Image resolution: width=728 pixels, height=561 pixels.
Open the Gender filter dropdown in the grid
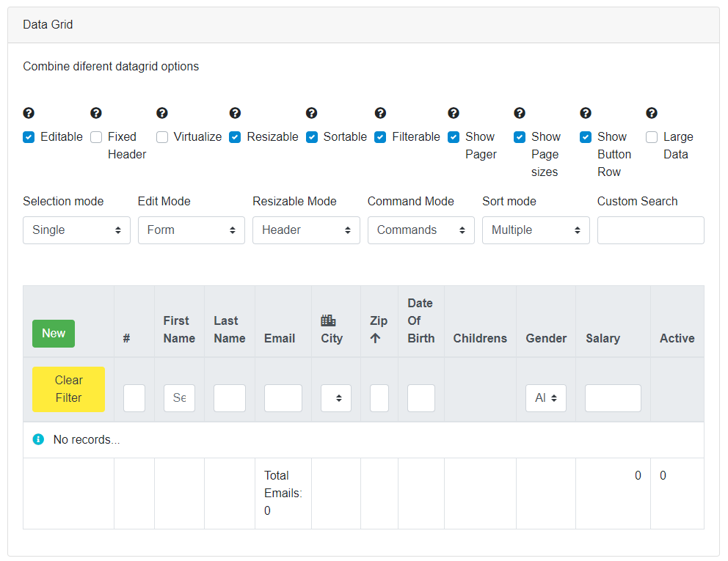[545, 397]
